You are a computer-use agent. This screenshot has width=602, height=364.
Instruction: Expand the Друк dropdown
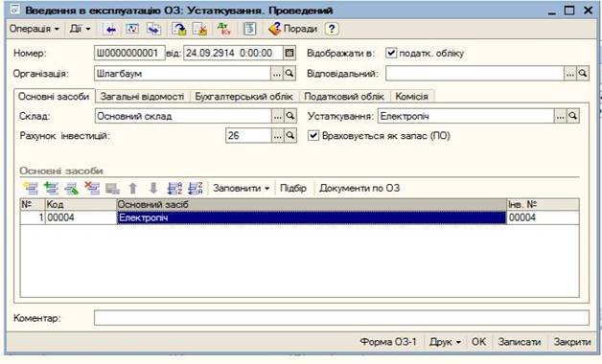pyautogui.click(x=445, y=342)
